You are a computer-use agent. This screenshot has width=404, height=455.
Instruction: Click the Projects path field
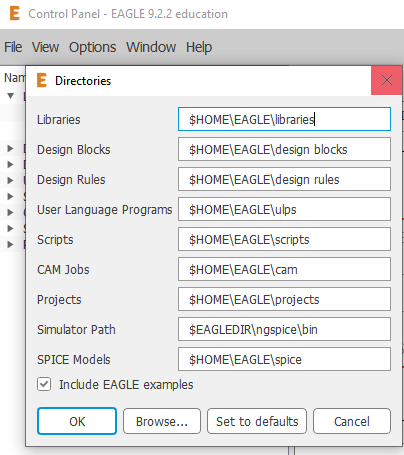284,299
